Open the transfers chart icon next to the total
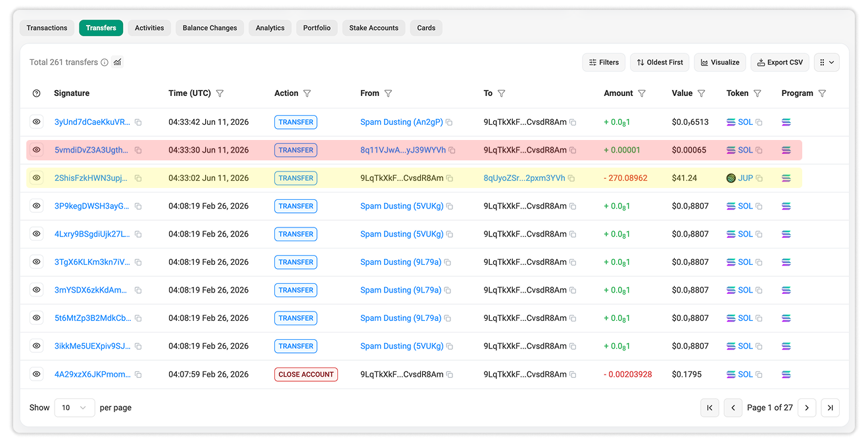Screen dimensions: 868x443 tap(118, 62)
